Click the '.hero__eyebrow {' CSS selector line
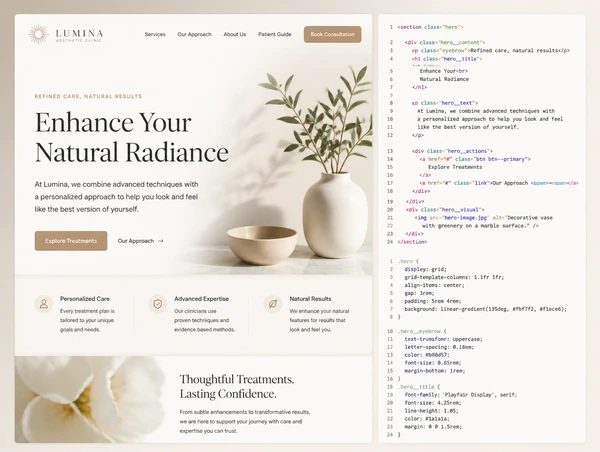600x452 pixels. 422,331
